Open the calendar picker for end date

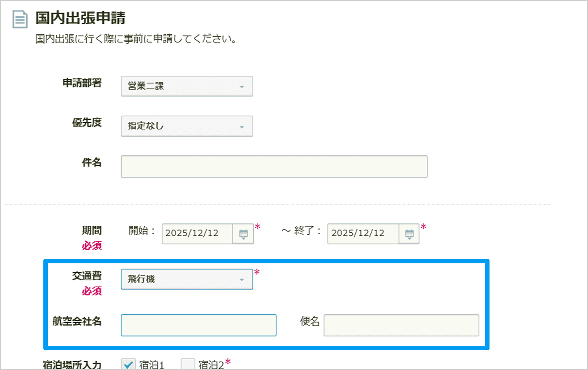pos(409,234)
